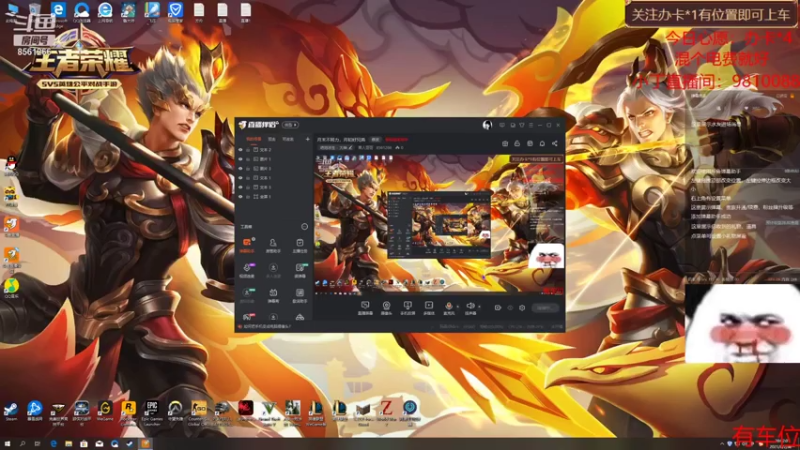The image size is (800, 450).
Task: Hide the 文本 1 layer with its eye icon
Action: click(241, 178)
